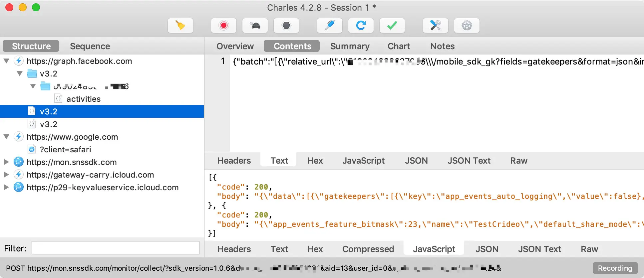This screenshot has width=644, height=278.
Task: Validate with the green checkmark icon
Action: [x=392, y=26]
